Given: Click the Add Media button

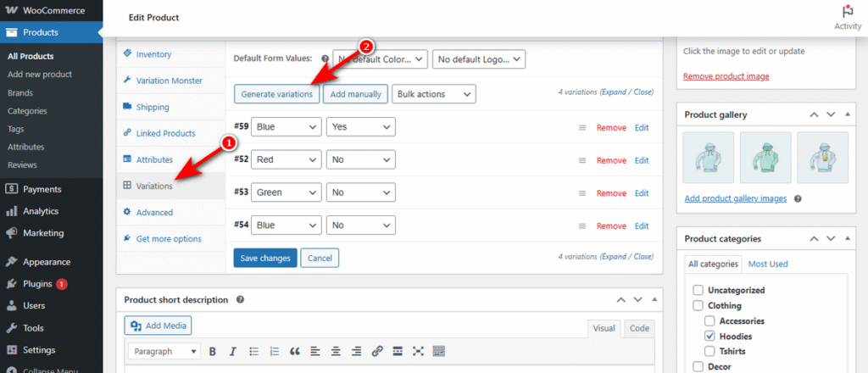Looking at the screenshot, I should pyautogui.click(x=158, y=326).
